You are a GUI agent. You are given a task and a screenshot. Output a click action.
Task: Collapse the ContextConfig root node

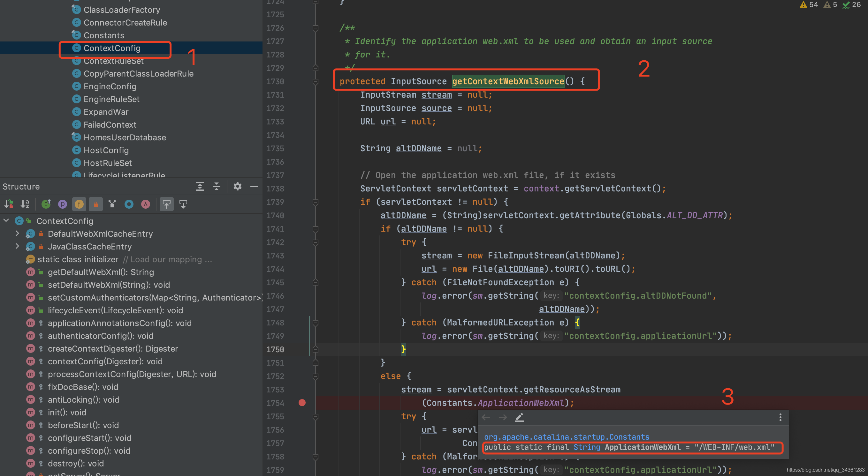(x=6, y=221)
